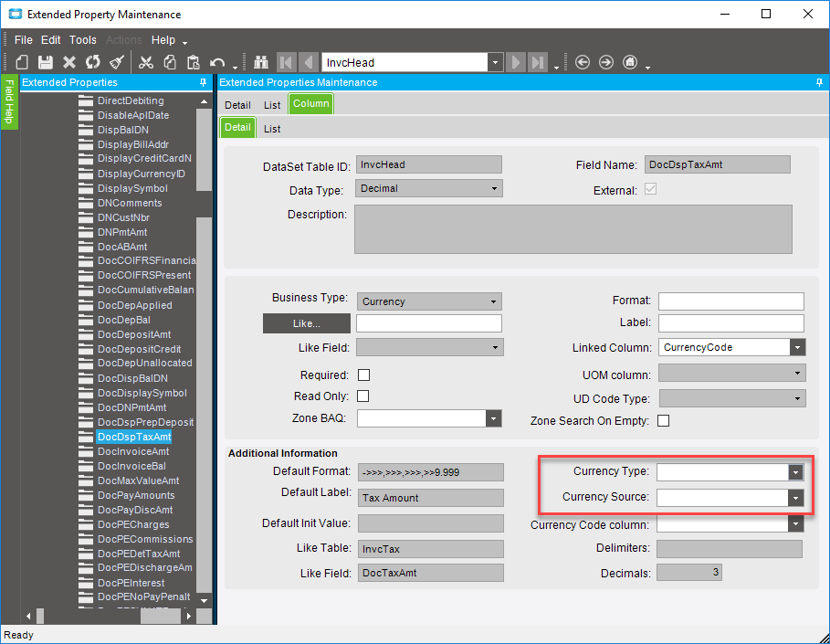Click the Cut scissors icon
Image resolution: width=830 pixels, height=644 pixels.
(x=146, y=62)
